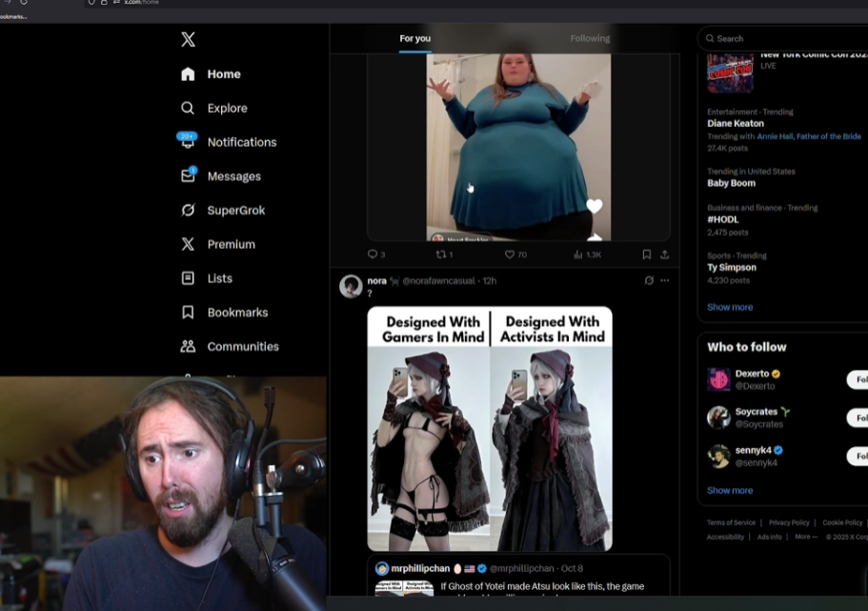Open the Home icon in sidebar
The width and height of the screenshot is (868, 611).
tap(188, 73)
